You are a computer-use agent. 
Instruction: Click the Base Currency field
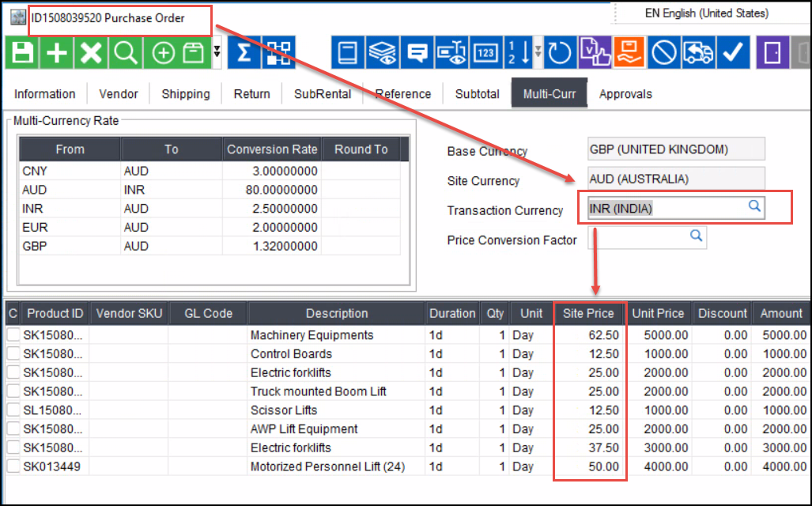click(676, 149)
